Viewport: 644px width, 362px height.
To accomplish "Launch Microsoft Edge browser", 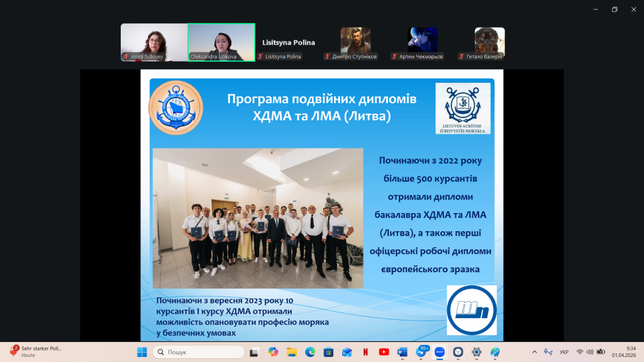I will 309,352.
